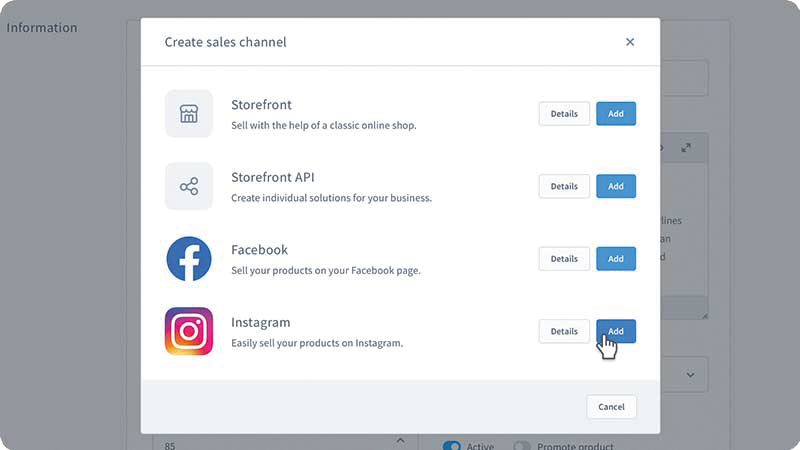This screenshot has width=800, height=450.
Task: Open Details for Storefront API
Action: coord(564,186)
